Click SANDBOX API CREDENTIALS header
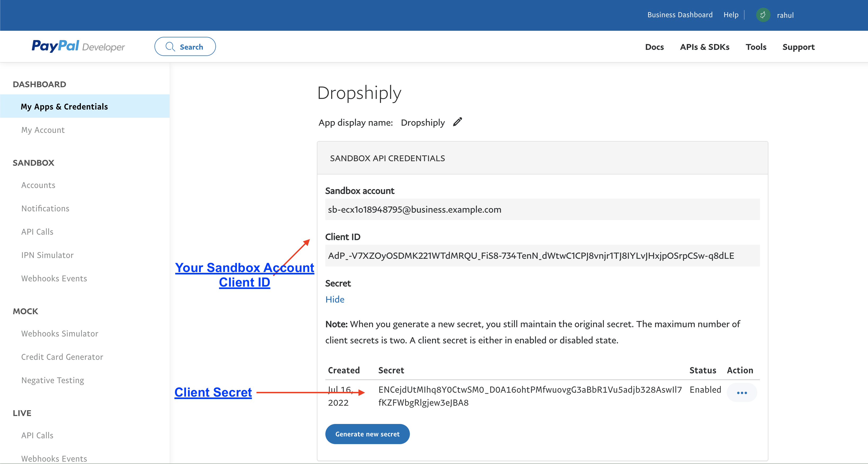 [x=387, y=158]
